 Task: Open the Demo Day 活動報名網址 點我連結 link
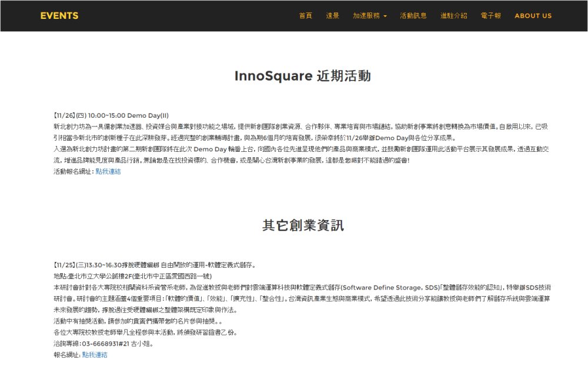coord(108,171)
